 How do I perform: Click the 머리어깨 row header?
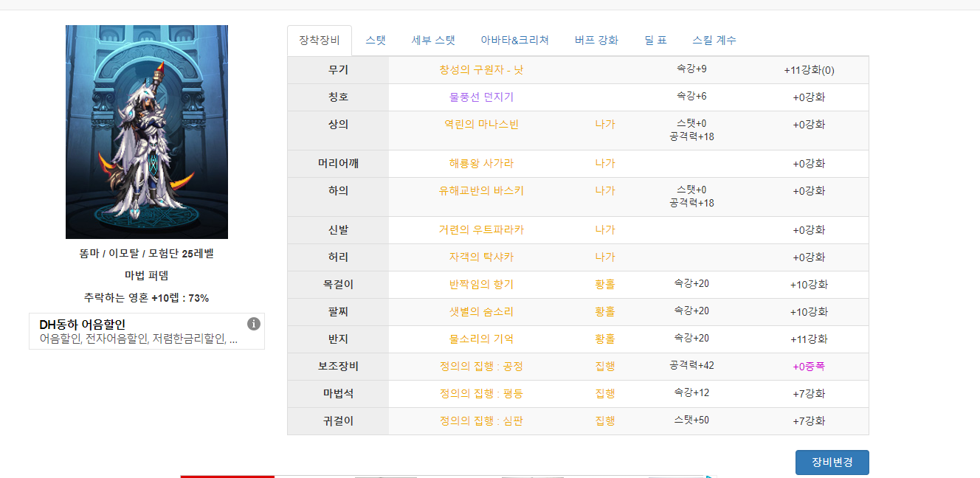click(338, 164)
